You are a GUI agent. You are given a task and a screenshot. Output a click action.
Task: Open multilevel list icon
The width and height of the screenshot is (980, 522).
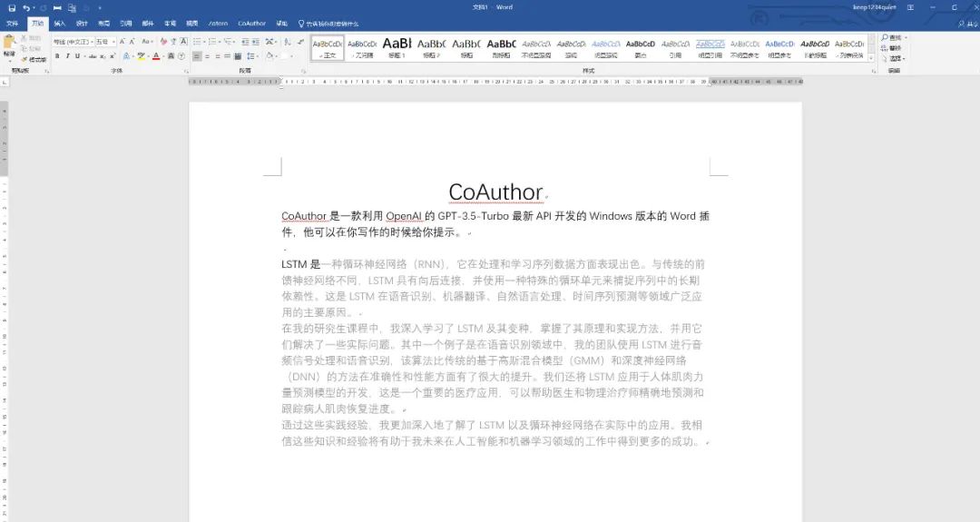[228, 41]
